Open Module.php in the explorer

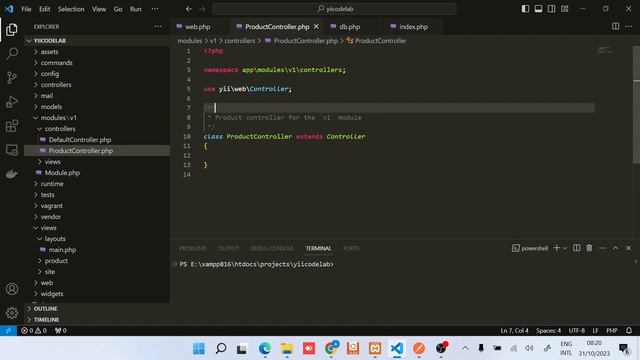pos(97,173)
